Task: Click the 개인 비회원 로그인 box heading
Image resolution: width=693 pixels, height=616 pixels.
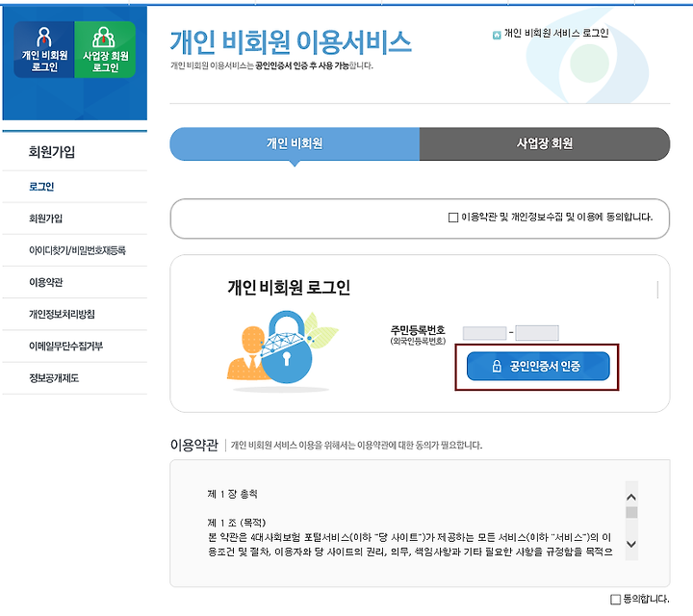Action: (x=289, y=287)
